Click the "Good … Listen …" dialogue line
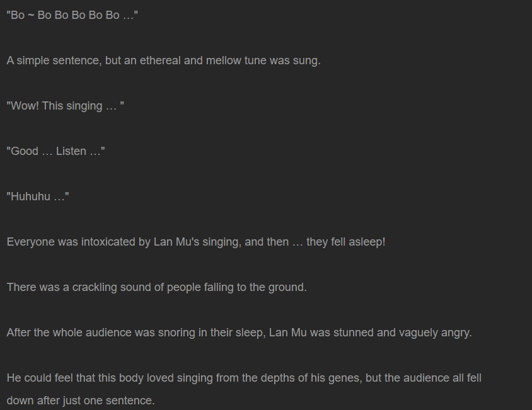 [55, 151]
